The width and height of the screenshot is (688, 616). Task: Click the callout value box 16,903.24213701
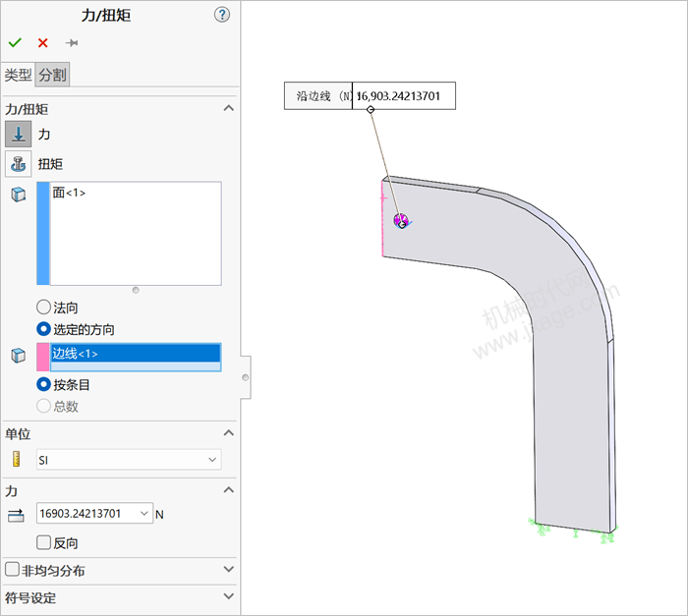click(x=404, y=95)
